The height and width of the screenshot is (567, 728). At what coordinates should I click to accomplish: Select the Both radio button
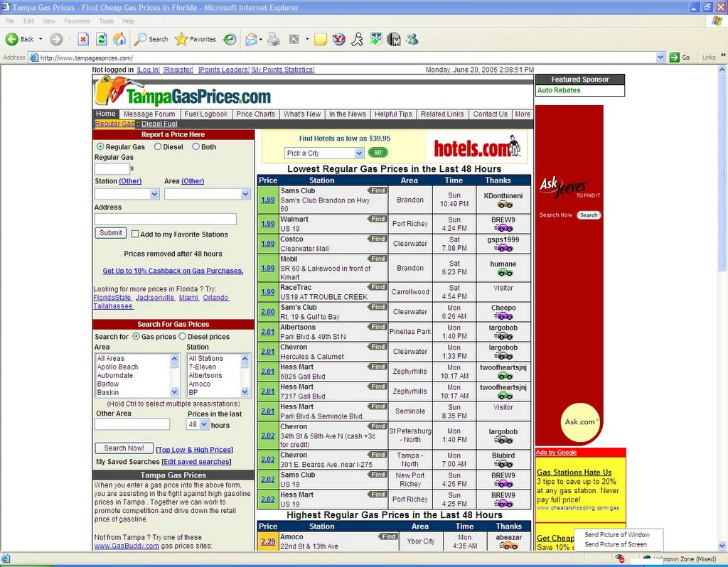[x=196, y=146]
